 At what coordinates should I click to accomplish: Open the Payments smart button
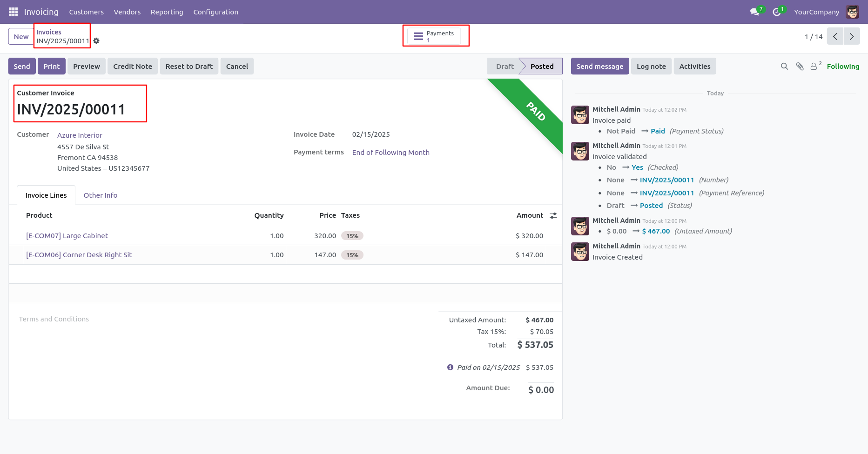[434, 36]
